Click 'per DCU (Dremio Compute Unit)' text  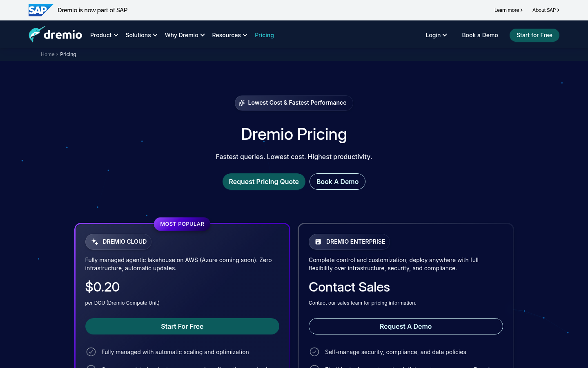tap(122, 303)
